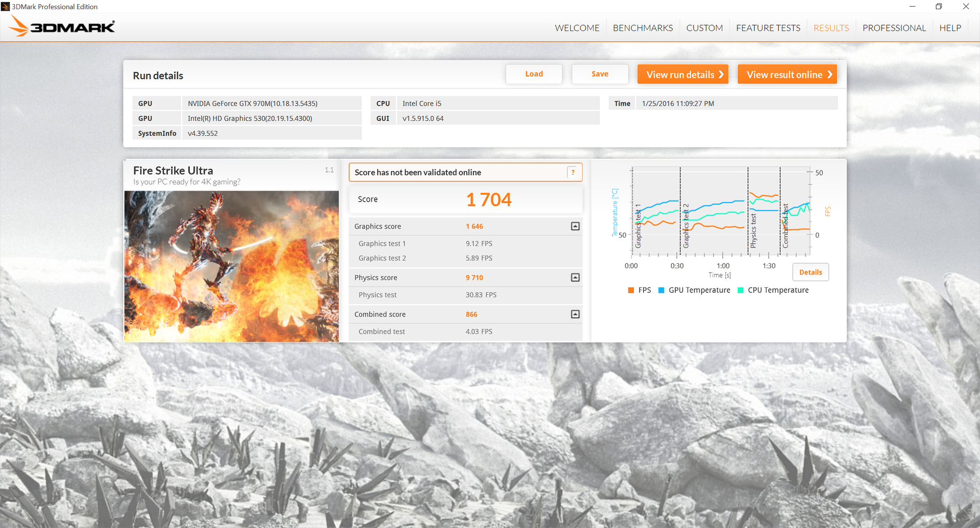Viewport: 980px width, 528px height.
Task: Restore down the 3DMark window
Action: (939, 7)
